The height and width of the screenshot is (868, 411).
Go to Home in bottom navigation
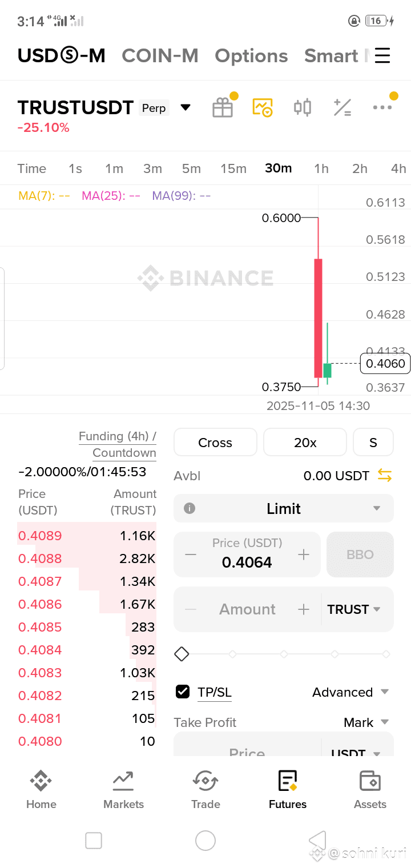41,790
